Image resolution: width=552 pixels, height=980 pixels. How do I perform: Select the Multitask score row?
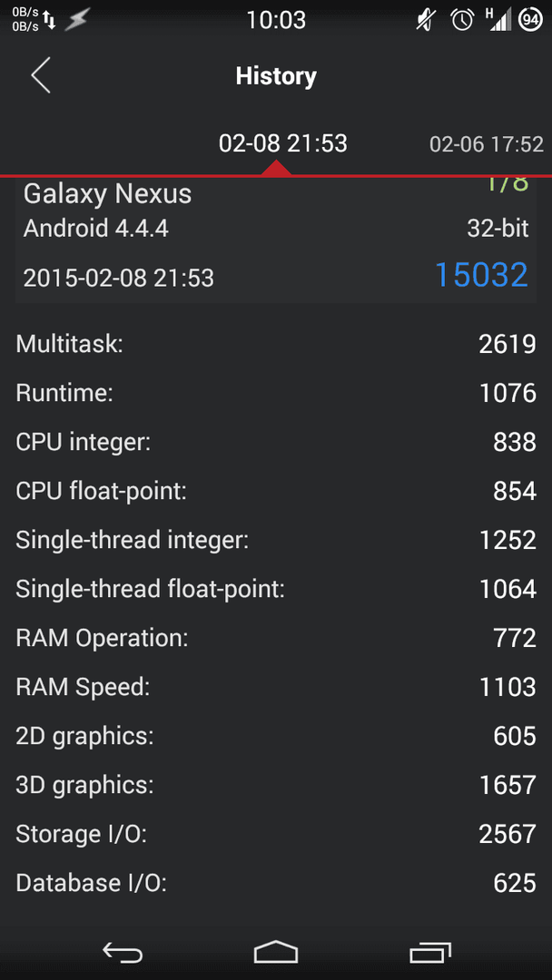[x=276, y=345]
